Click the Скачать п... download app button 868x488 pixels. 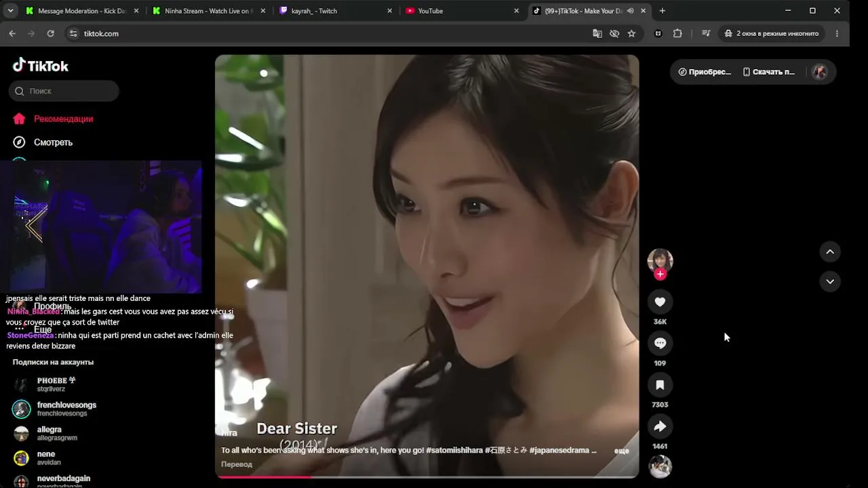[769, 72]
